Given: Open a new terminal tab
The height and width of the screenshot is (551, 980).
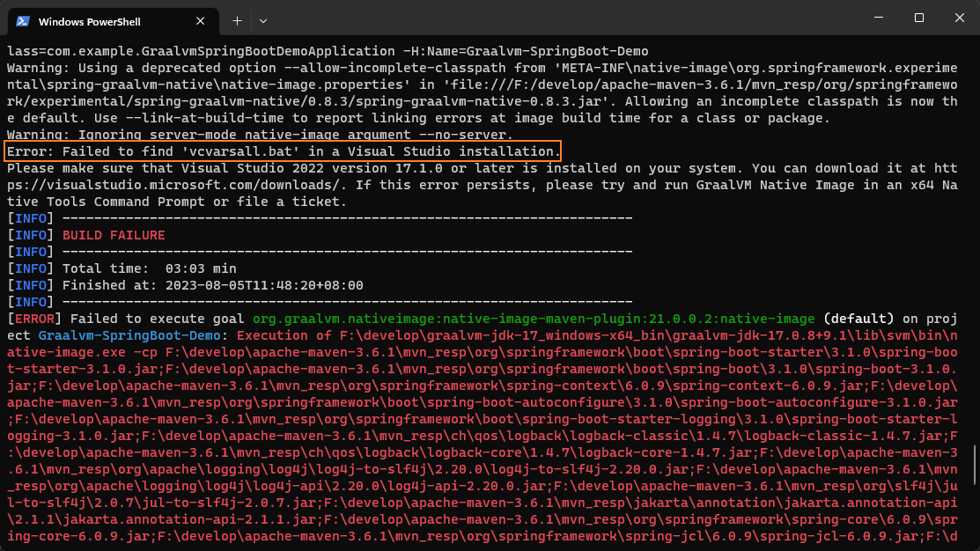Looking at the screenshot, I should (x=237, y=21).
